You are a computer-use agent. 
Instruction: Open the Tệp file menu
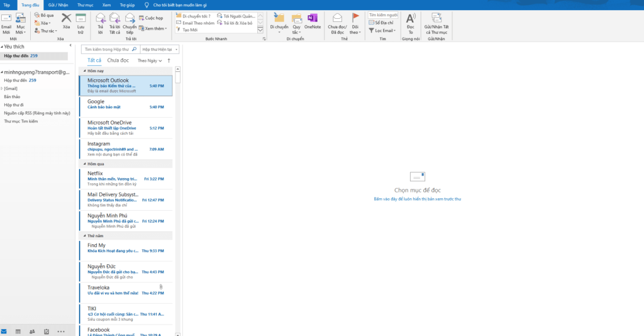pos(6,4)
